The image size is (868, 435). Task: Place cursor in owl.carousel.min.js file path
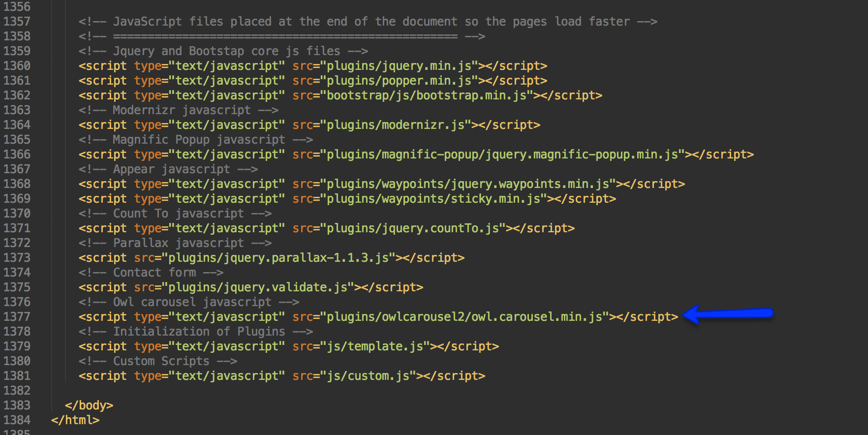click(x=465, y=317)
